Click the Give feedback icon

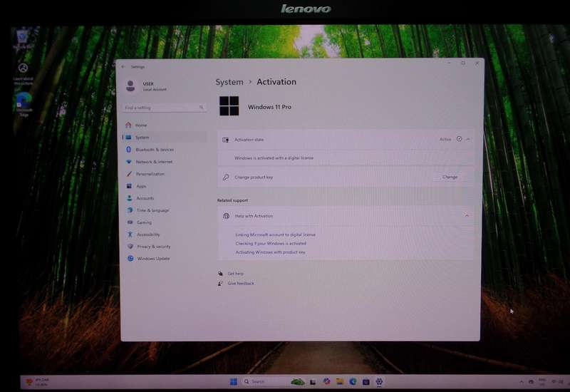pos(220,283)
